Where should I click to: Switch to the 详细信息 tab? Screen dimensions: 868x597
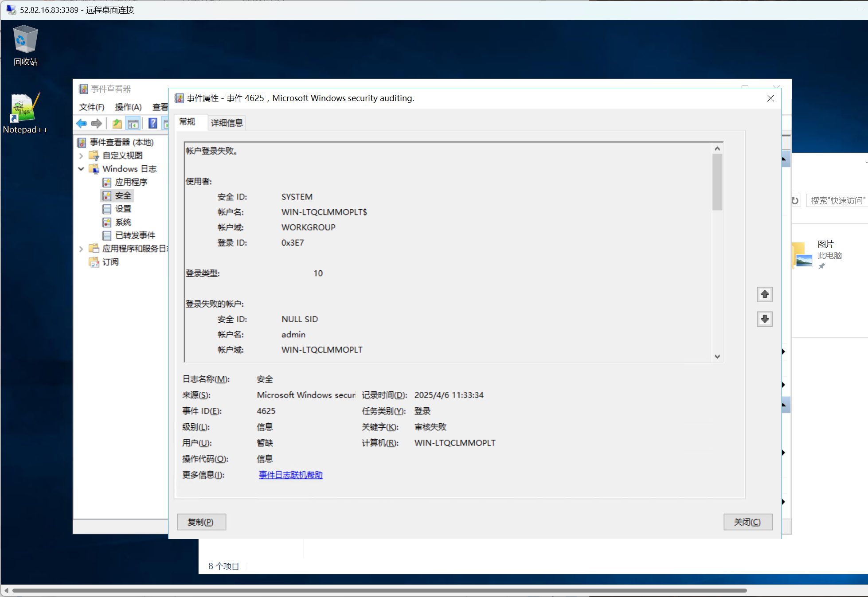227,123
